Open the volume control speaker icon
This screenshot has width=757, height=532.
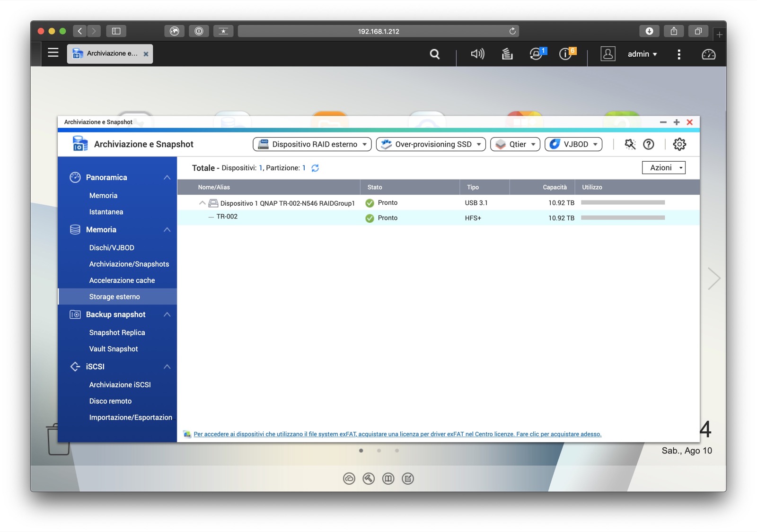[477, 54]
